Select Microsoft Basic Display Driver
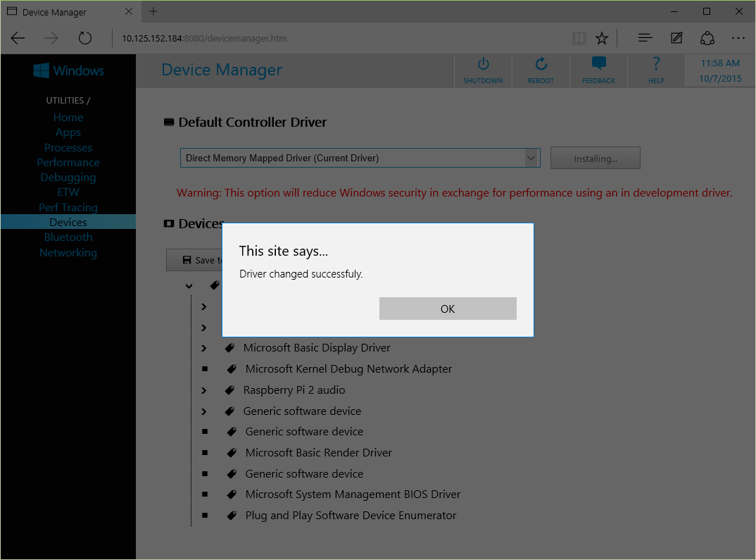Screen dimensions: 756x560 [x=317, y=348]
